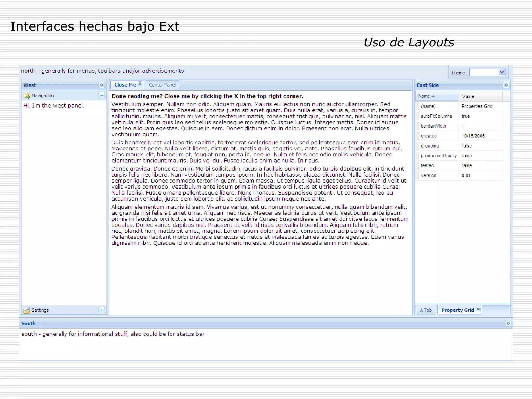Click the West panel title
This screenshot has width=532, height=399.
(30, 85)
